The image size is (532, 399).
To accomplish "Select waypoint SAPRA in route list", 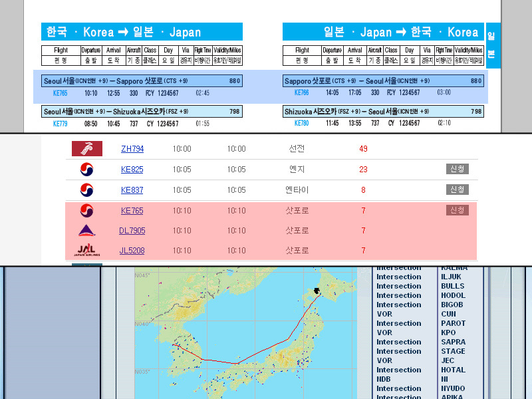I will click(453, 342).
